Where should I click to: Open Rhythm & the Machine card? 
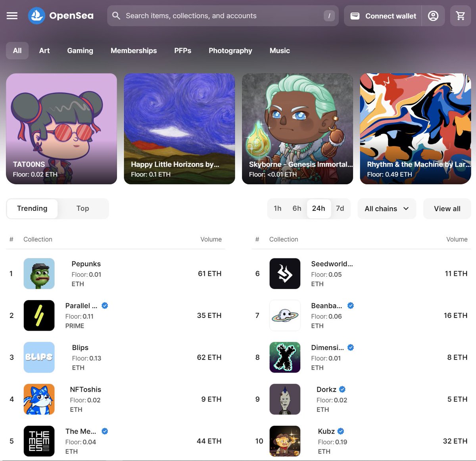point(415,129)
